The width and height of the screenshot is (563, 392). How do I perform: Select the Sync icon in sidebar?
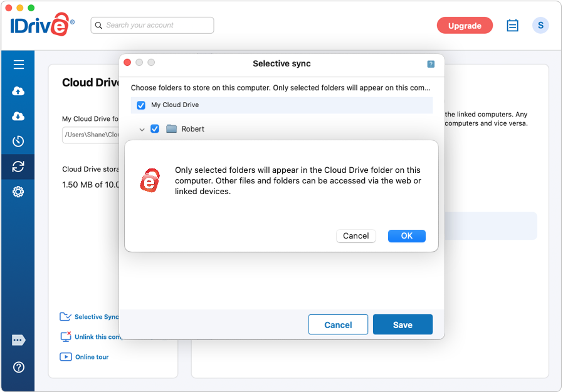(18, 167)
